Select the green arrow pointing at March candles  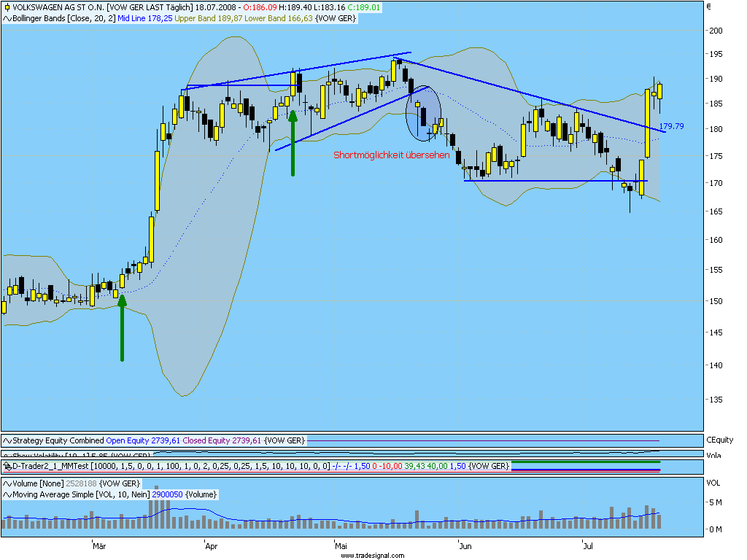122,327
